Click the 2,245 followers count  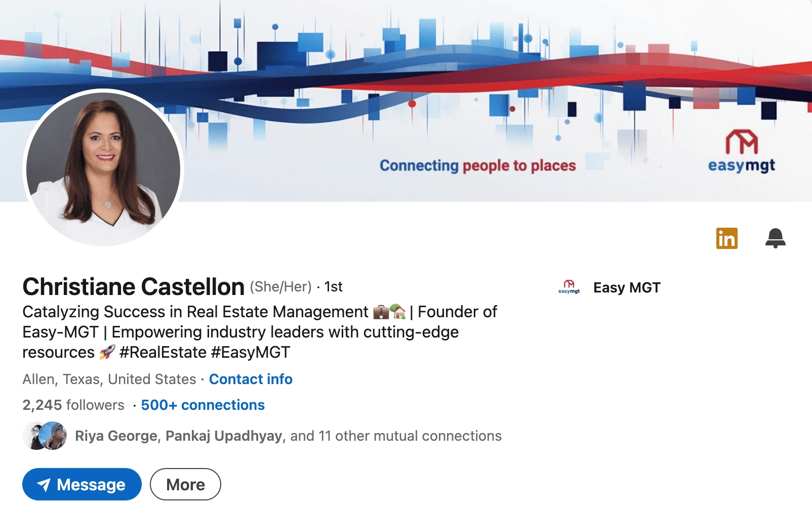tap(73, 405)
